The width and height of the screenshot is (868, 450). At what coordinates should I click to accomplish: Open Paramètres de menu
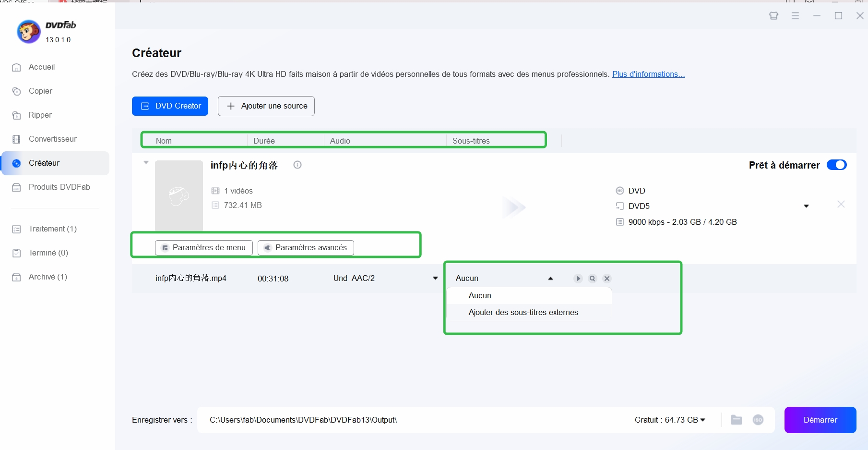204,248
